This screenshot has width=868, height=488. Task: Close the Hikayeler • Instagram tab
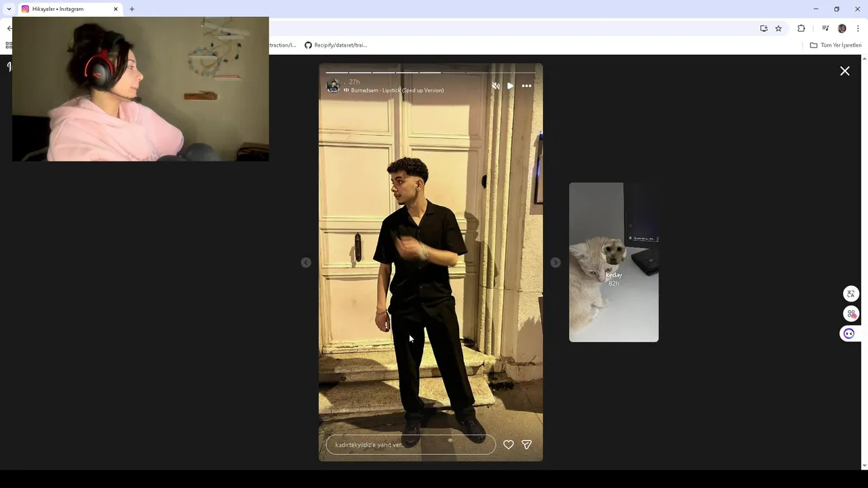pyautogui.click(x=115, y=9)
